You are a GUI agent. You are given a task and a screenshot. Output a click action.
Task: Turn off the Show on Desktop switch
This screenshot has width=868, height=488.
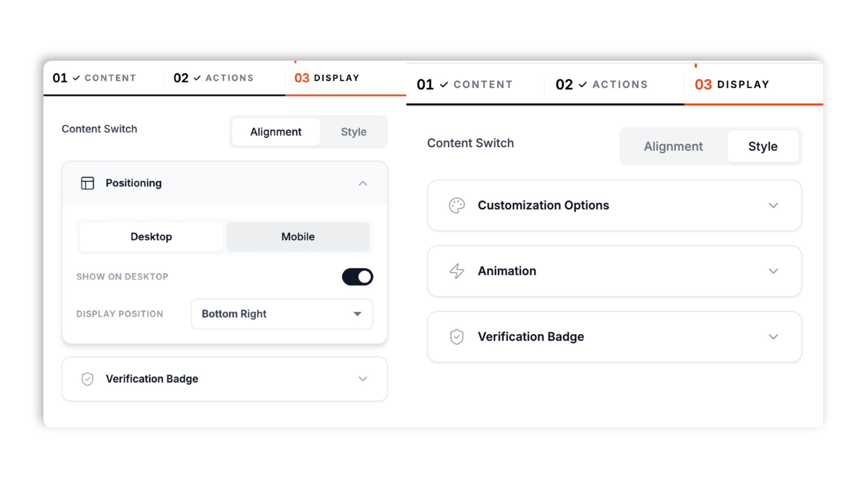pyautogui.click(x=358, y=277)
